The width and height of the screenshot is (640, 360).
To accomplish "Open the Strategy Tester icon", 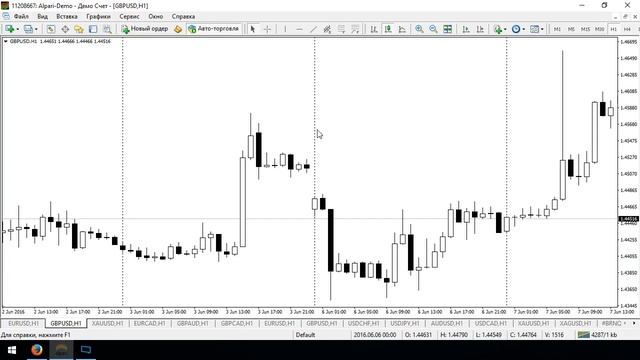I will click(x=107, y=29).
